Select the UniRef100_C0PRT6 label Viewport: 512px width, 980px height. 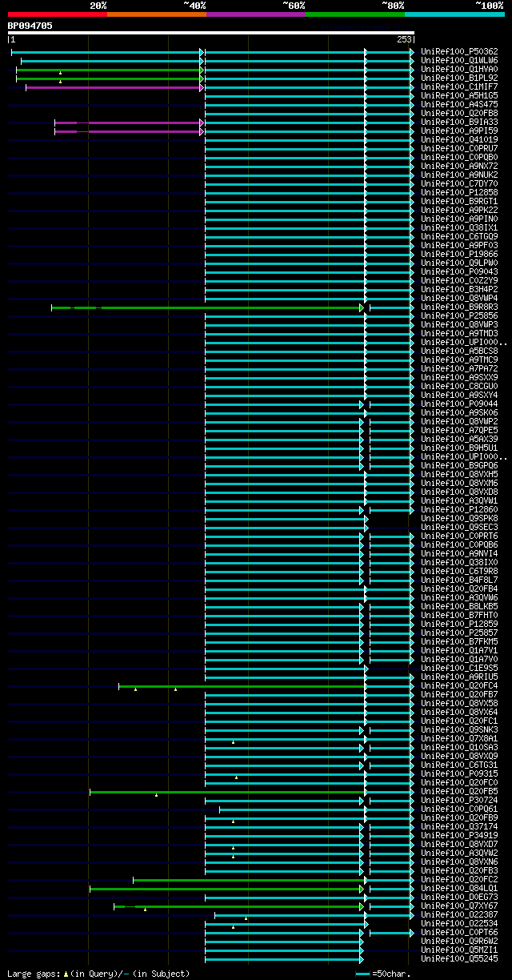459,536
